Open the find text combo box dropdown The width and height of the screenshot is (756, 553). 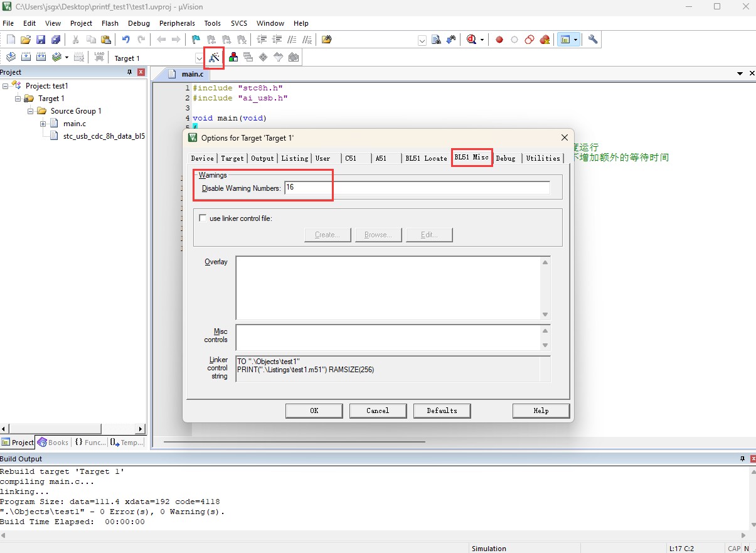click(422, 40)
